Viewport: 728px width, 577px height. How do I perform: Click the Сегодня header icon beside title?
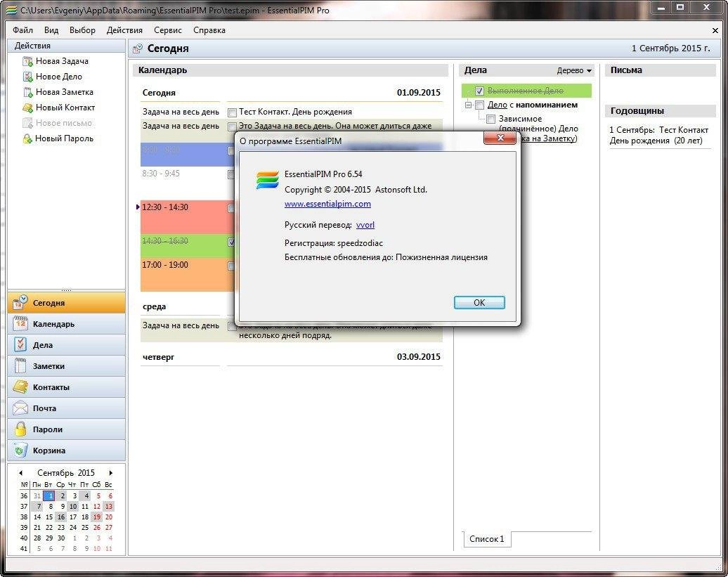pos(138,48)
